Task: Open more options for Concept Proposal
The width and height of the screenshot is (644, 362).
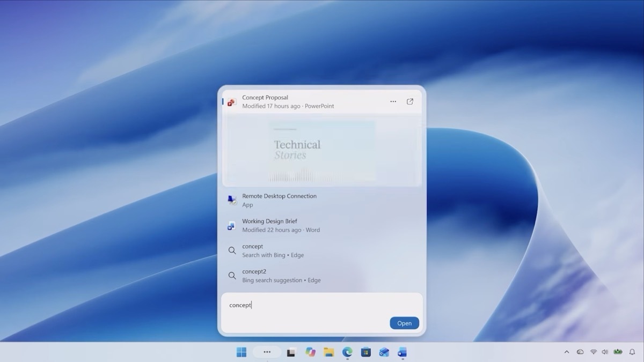Action: [x=393, y=101]
